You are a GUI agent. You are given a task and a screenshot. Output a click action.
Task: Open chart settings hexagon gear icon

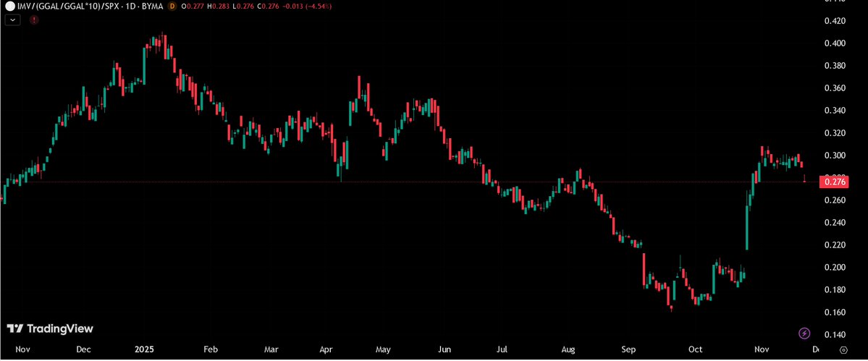(x=843, y=350)
